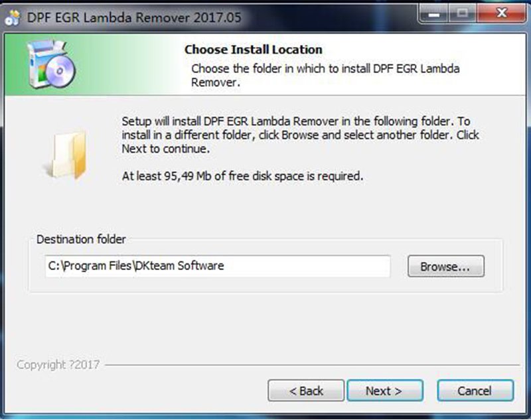Minimize the installer window
531x420 pixels.
(434, 14)
